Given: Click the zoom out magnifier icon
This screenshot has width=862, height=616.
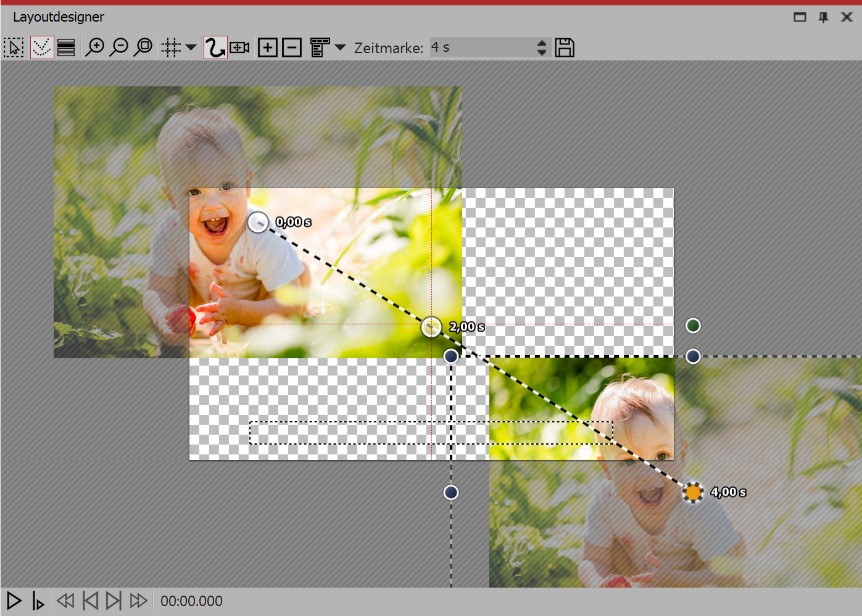Looking at the screenshot, I should tap(119, 47).
